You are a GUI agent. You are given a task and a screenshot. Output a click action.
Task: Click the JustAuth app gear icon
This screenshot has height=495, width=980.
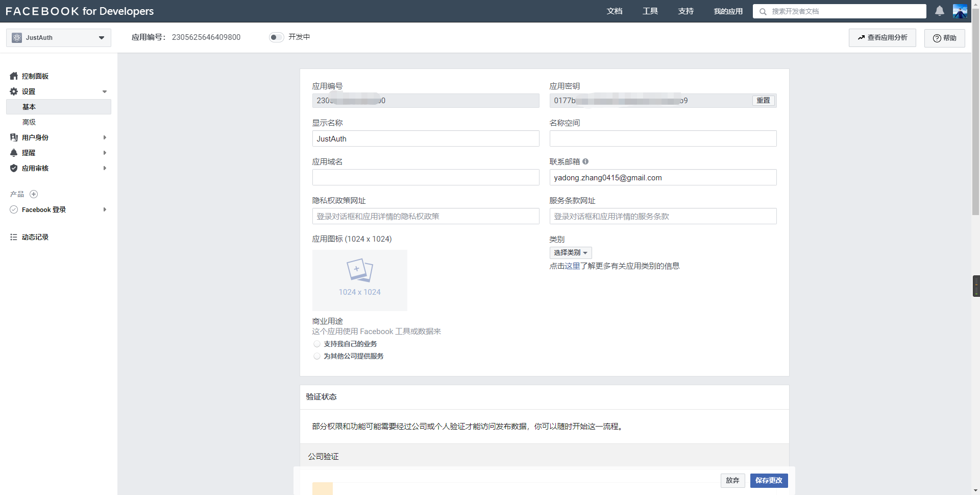[17, 38]
